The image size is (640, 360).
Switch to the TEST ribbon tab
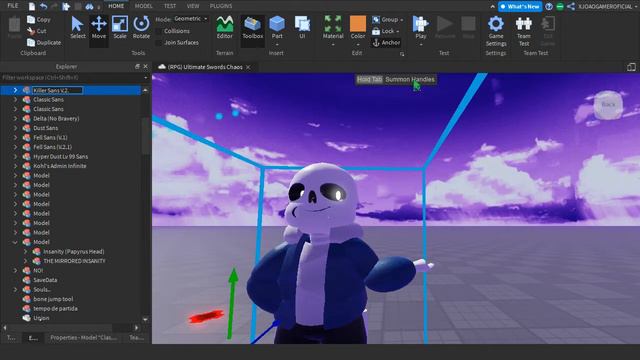170,6
